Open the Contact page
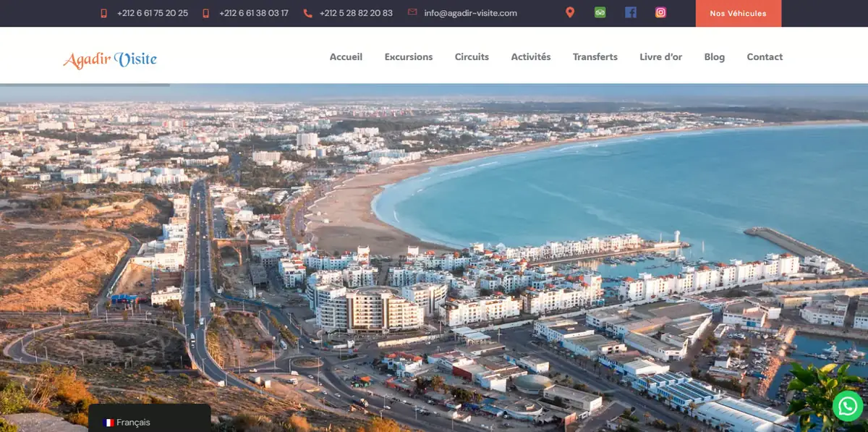This screenshot has width=868, height=432. [x=765, y=56]
